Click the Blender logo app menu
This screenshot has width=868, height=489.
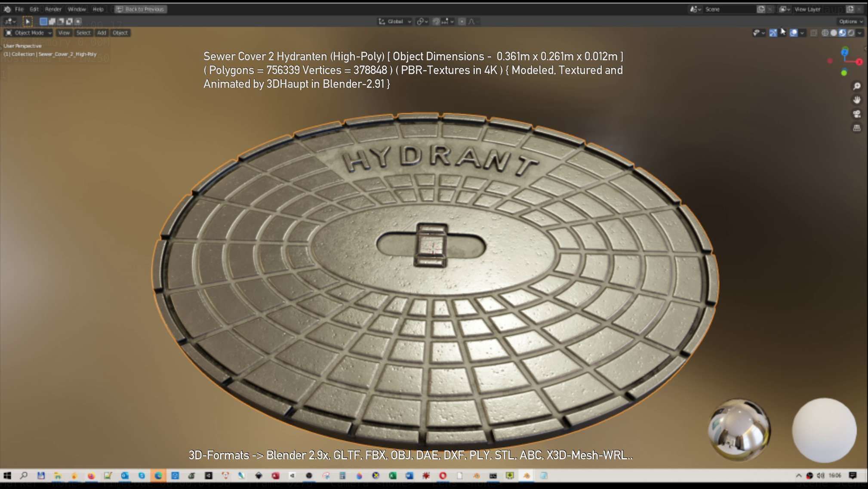[x=7, y=9]
